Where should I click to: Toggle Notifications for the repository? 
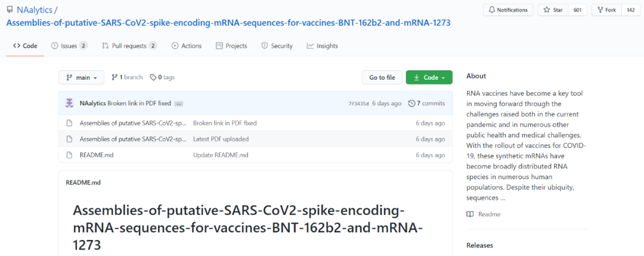coord(507,10)
